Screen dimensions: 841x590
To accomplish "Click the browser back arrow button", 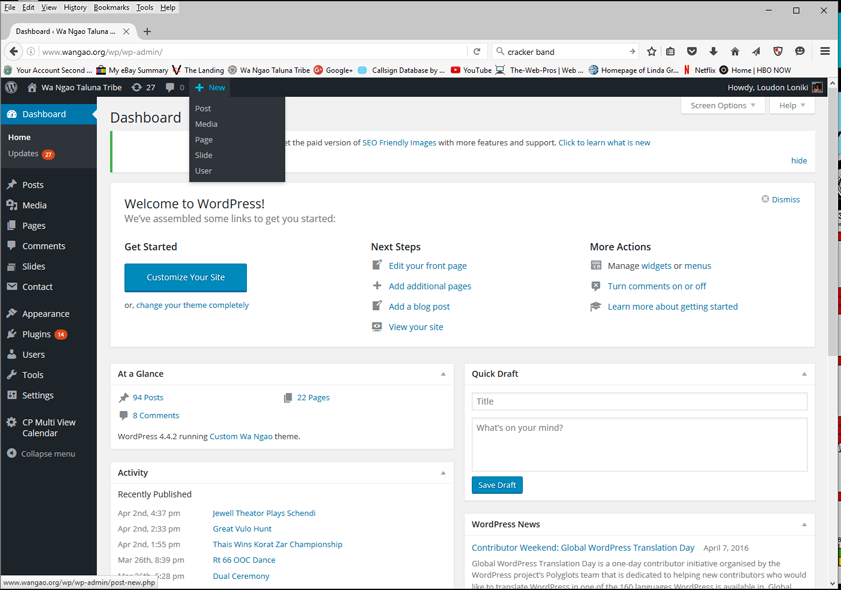I will tap(13, 51).
